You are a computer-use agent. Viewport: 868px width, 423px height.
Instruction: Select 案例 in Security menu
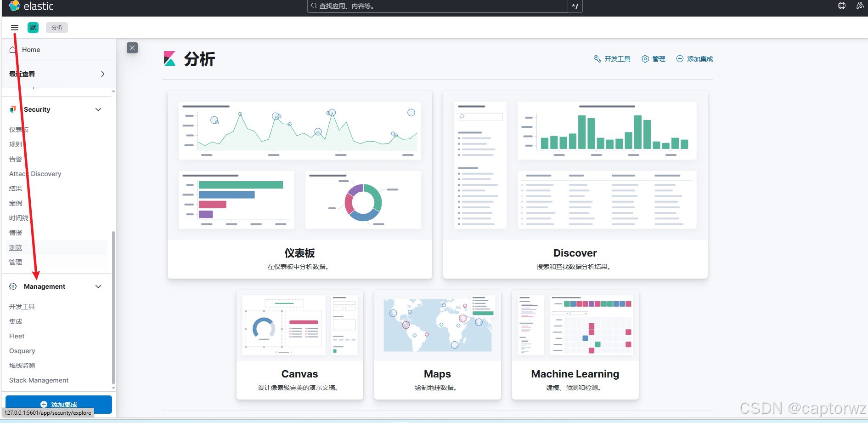click(x=16, y=203)
